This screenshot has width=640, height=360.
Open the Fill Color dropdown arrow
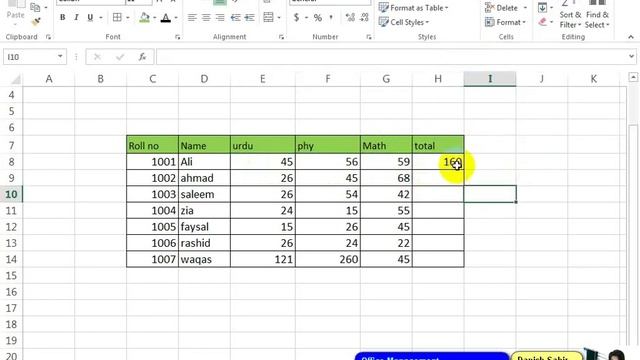(x=155, y=18)
